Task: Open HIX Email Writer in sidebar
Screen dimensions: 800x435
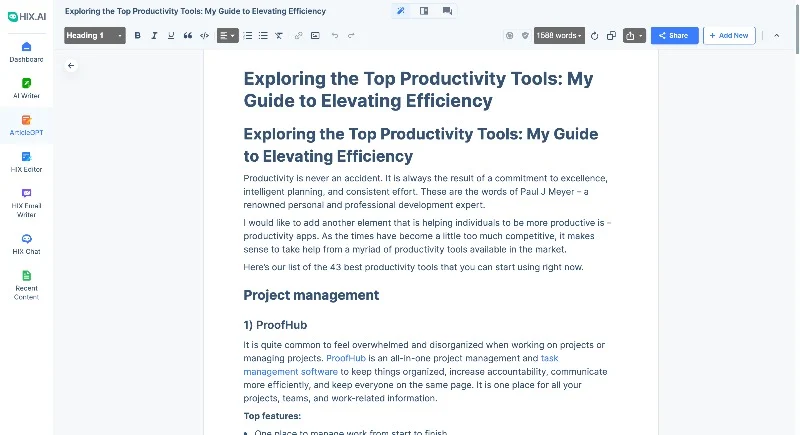Action: click(27, 203)
